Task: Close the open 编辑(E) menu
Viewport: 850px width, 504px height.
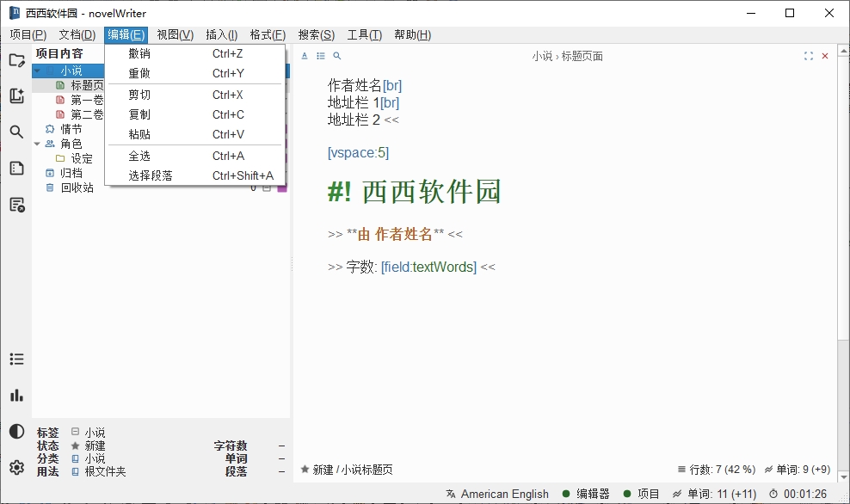Action: [126, 34]
